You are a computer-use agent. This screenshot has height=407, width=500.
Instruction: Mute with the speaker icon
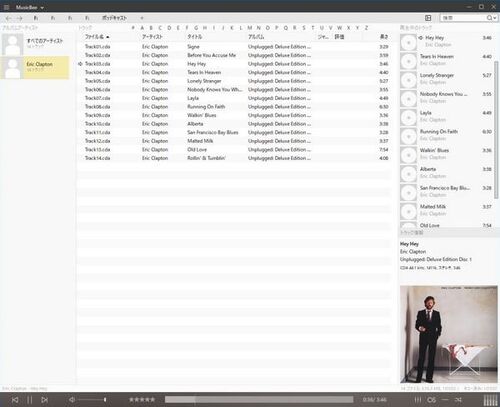72,399
